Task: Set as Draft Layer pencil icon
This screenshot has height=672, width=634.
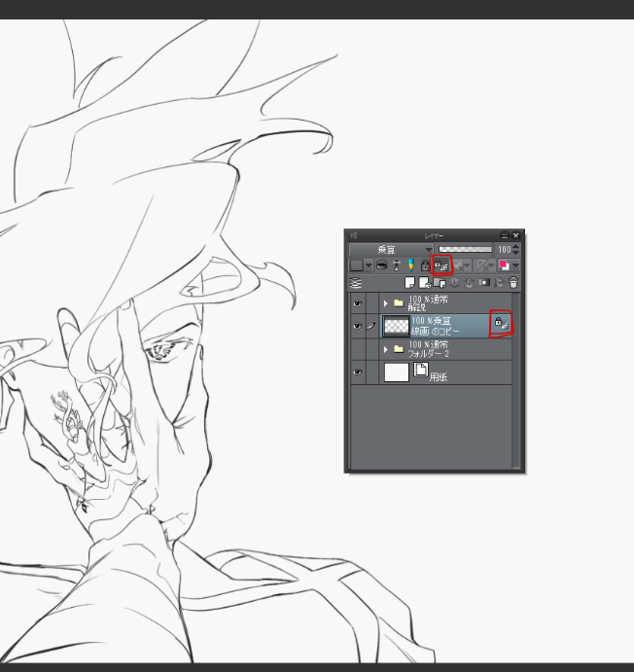Action: [x=409, y=265]
